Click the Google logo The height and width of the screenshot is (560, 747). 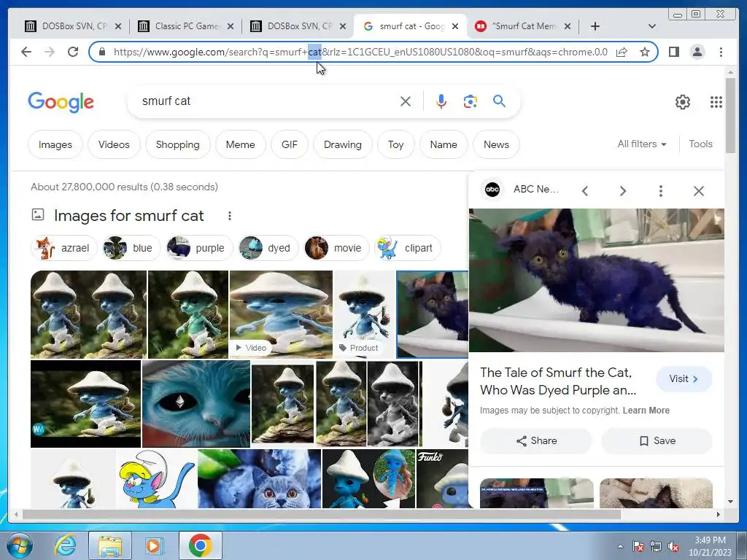coord(61,102)
